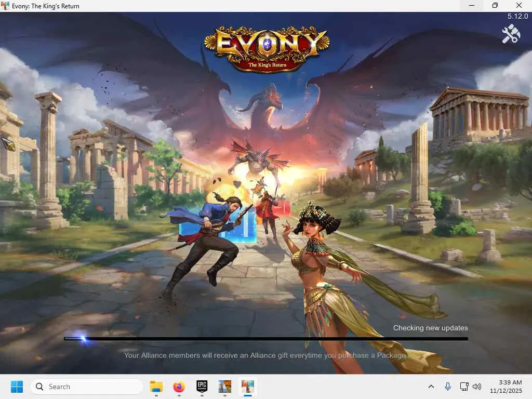Click the Alliance gift tip text
This screenshot has width=532, height=399.
(265, 355)
